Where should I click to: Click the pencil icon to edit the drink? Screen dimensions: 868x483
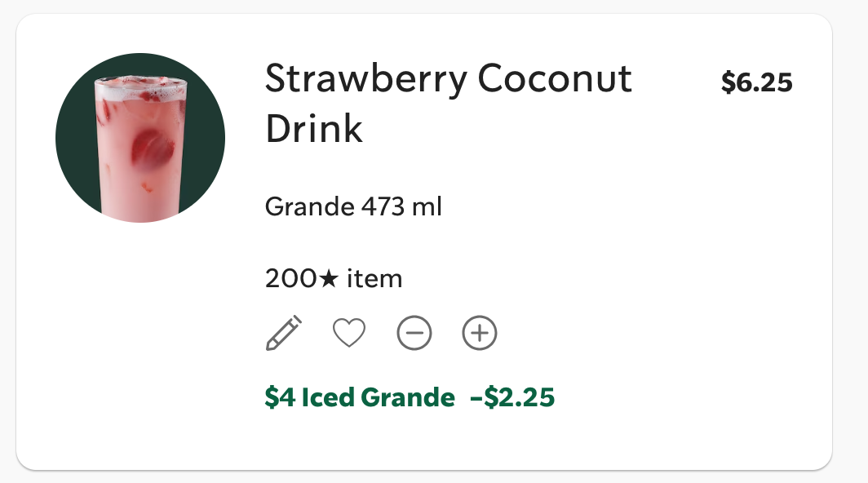(284, 333)
